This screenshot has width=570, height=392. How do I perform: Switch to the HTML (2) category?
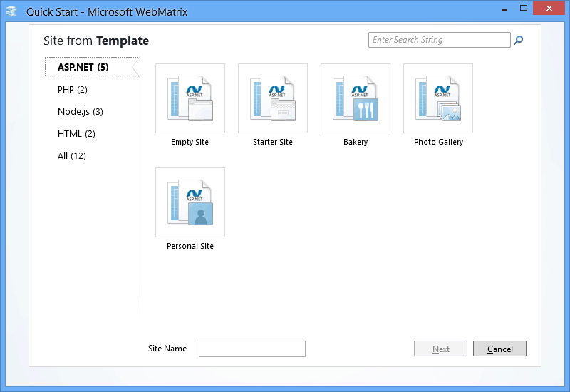pyautogui.click(x=76, y=134)
